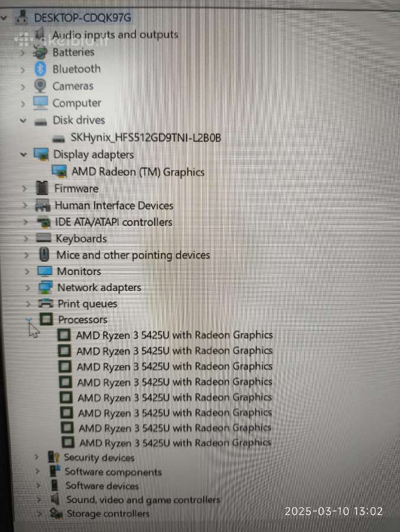Click the Software devices icon
The width and height of the screenshot is (400, 532).
pyautogui.click(x=54, y=485)
